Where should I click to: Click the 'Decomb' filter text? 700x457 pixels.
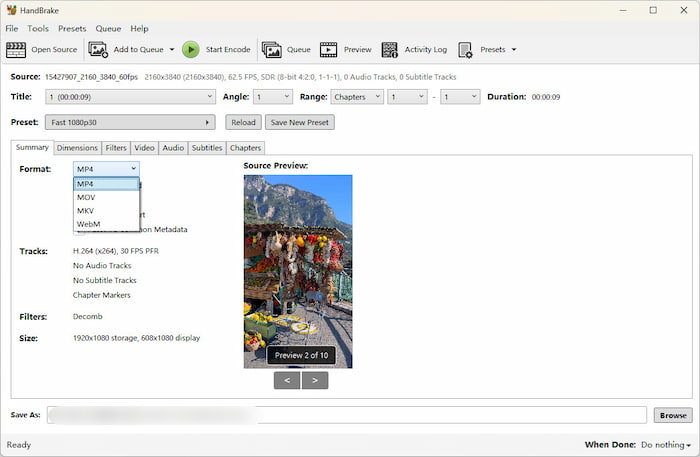pos(88,316)
